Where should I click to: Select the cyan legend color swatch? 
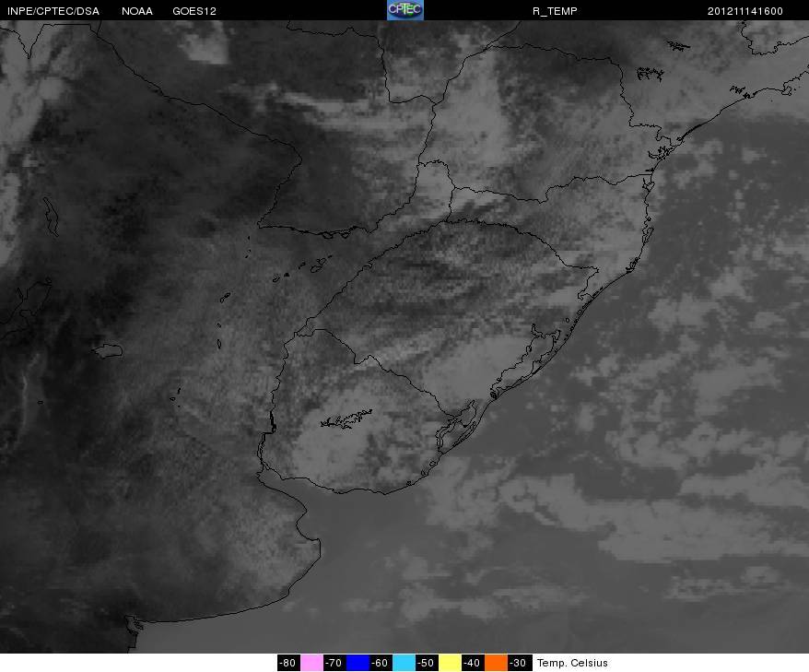pos(404,663)
